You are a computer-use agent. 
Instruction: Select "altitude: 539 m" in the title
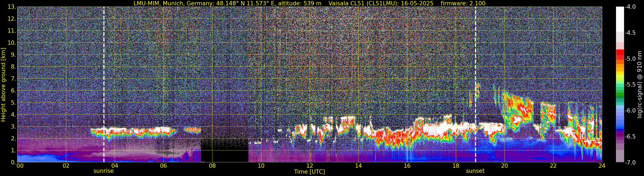pos(300,3)
